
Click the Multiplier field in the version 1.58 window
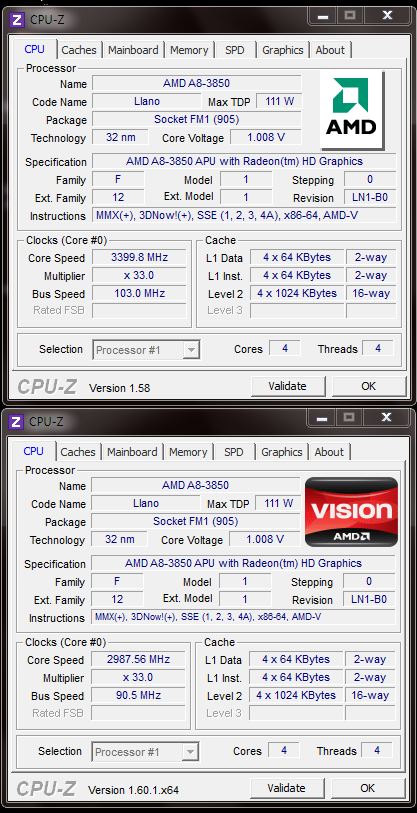[140, 275]
